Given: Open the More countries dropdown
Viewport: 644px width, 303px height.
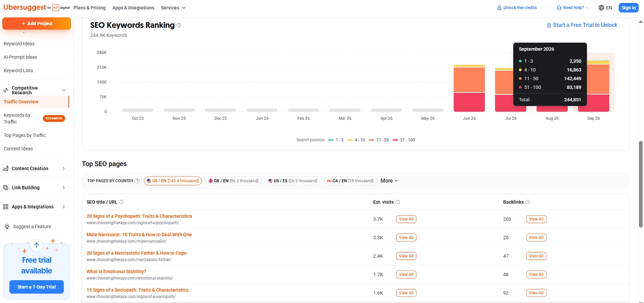Looking at the screenshot, I should 389,181.
